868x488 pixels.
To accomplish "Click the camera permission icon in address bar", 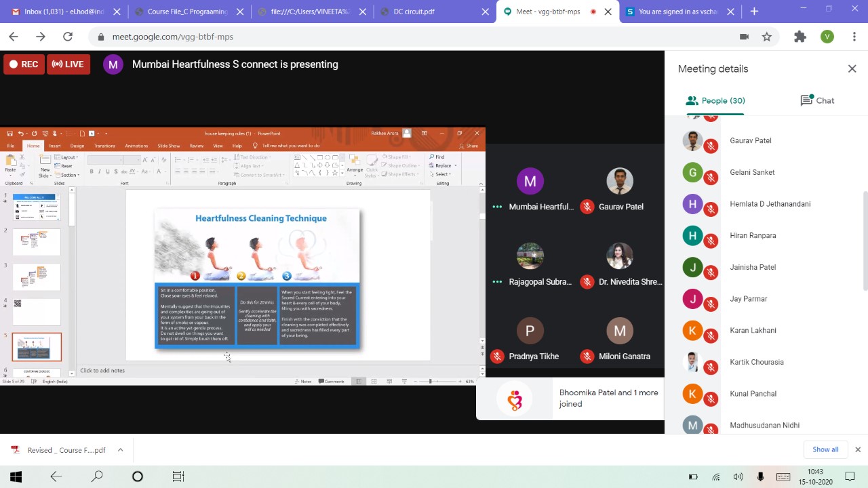I will click(744, 37).
